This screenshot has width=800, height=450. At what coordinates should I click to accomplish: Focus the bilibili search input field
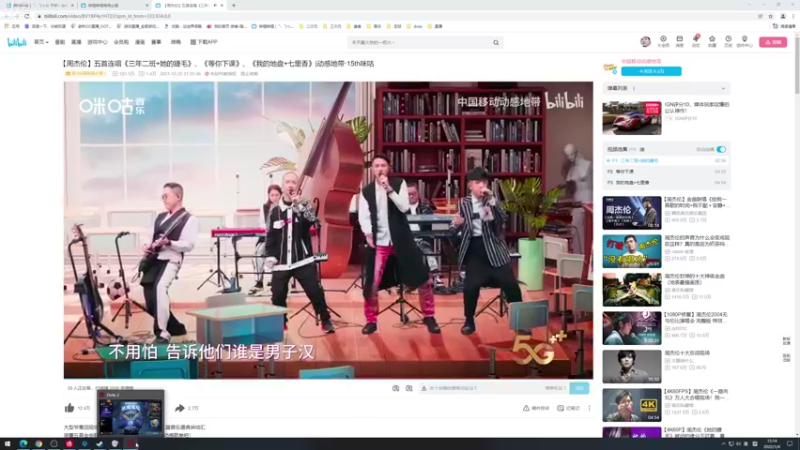pyautogui.click(x=420, y=43)
